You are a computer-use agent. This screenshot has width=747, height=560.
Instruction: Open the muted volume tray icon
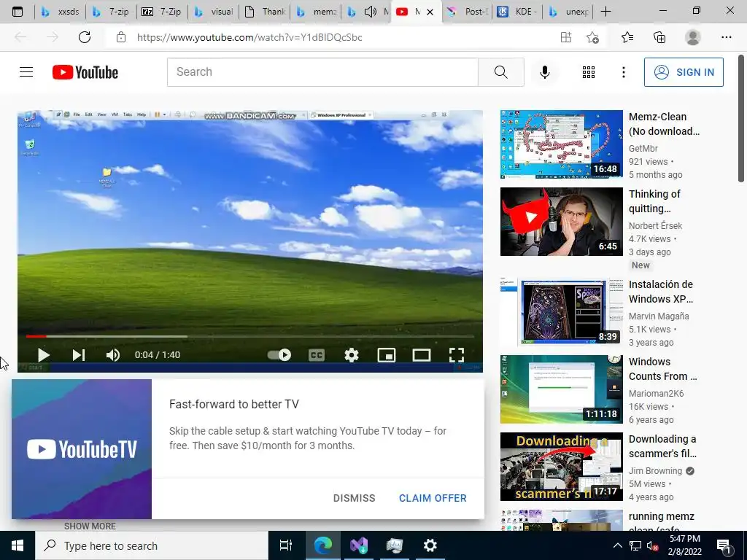(652, 545)
